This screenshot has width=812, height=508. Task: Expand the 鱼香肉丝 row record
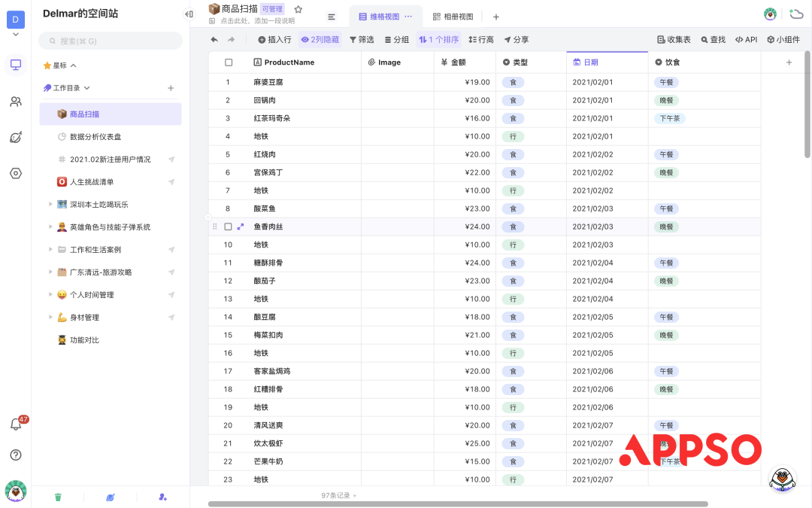[241, 227]
